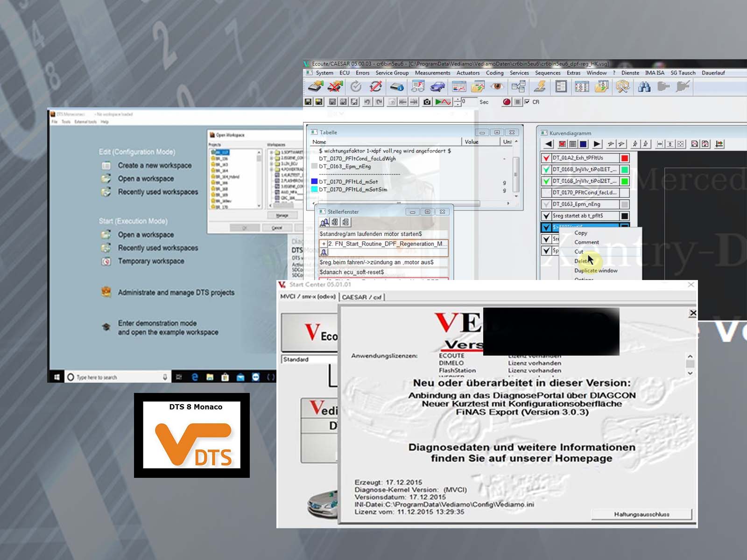Screen dimensions: 747x560
Task: Click the network tree structure toolbar icon
Action: point(518,86)
